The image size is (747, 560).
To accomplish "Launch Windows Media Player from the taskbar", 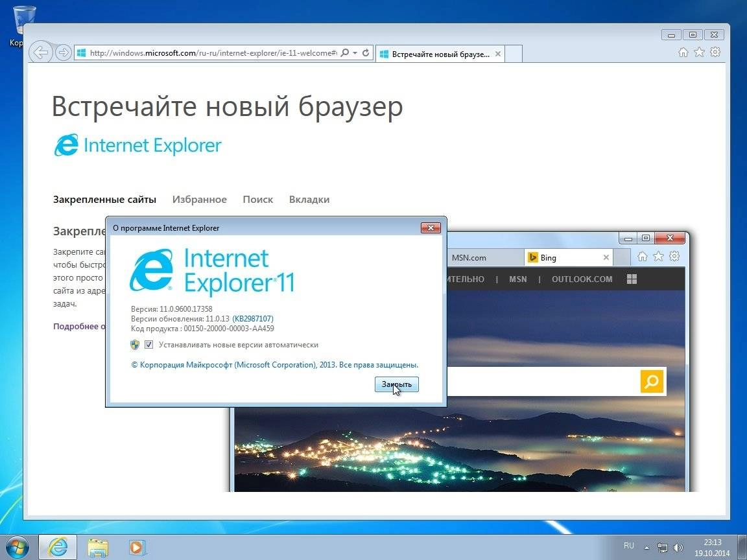I will point(137,548).
